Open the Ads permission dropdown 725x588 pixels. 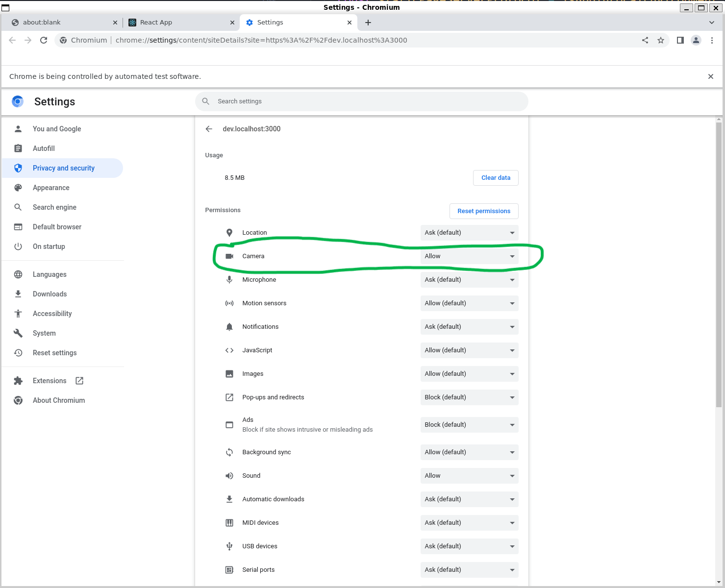coord(469,425)
